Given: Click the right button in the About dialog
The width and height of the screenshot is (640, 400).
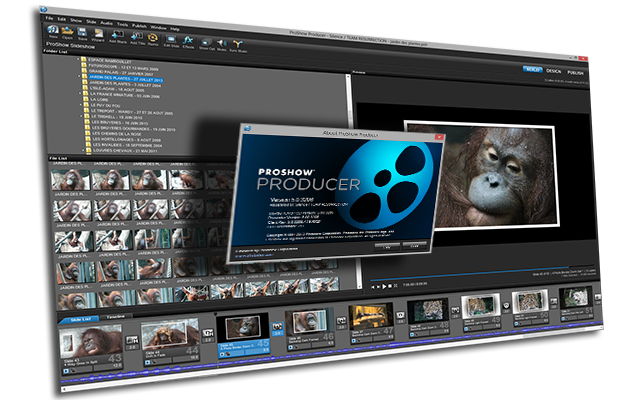Looking at the screenshot, I should click(415, 246).
